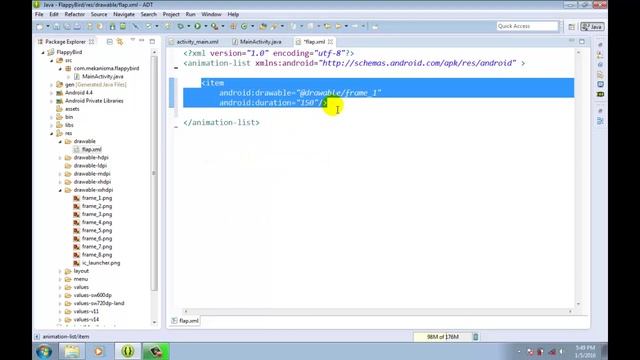Click the Console monitor icon in right trim
Viewport: 640px width, 360px height.
coord(600,84)
